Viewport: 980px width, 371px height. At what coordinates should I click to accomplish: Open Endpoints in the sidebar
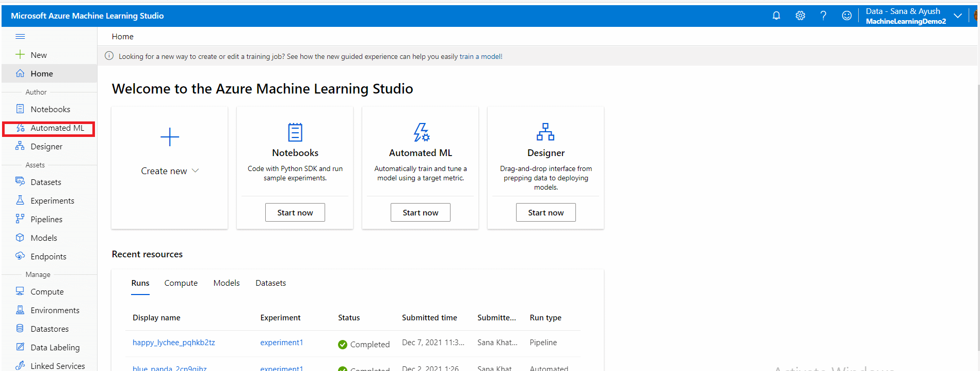(49, 257)
